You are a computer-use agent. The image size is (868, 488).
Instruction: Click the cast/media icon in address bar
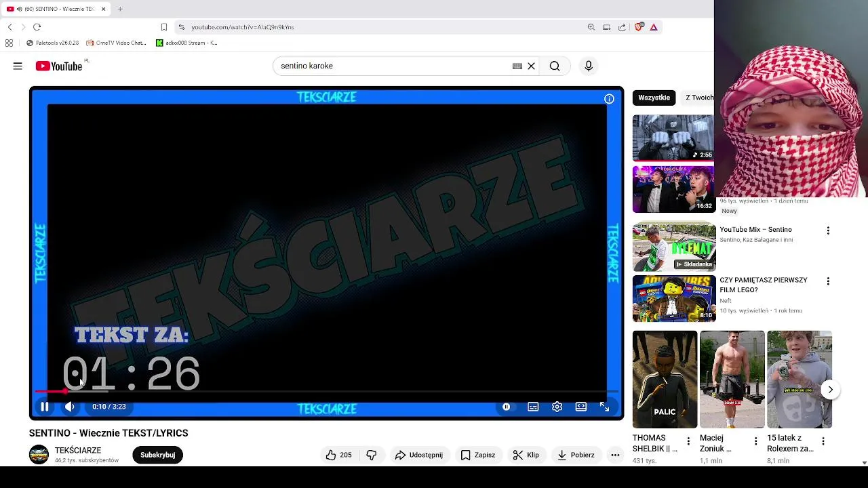coord(607,27)
